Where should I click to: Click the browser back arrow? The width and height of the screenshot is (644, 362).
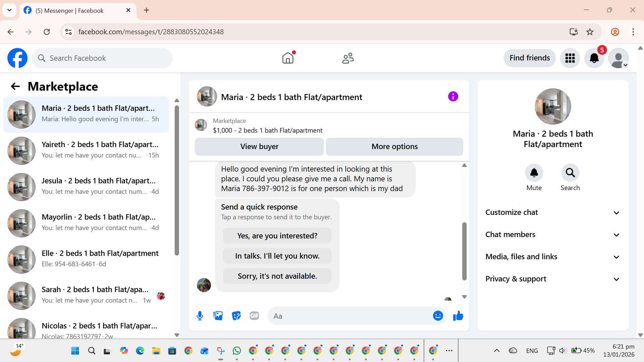[10, 32]
